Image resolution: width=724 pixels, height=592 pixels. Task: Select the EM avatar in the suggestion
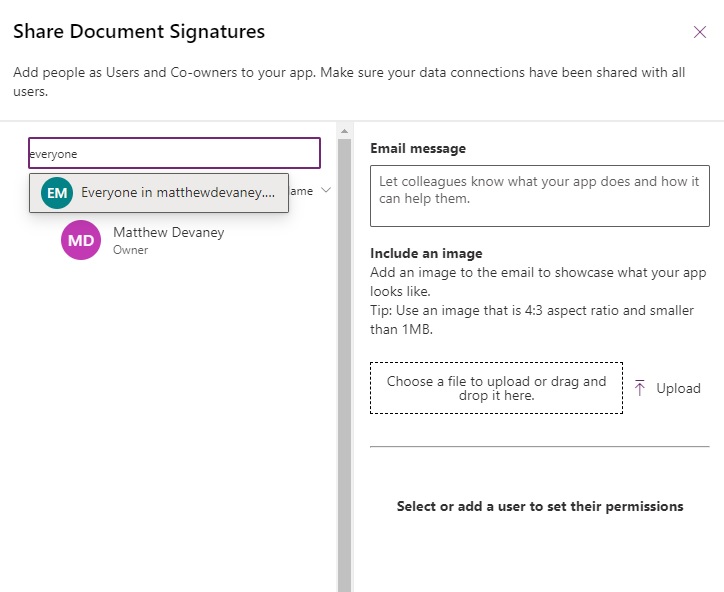58,193
